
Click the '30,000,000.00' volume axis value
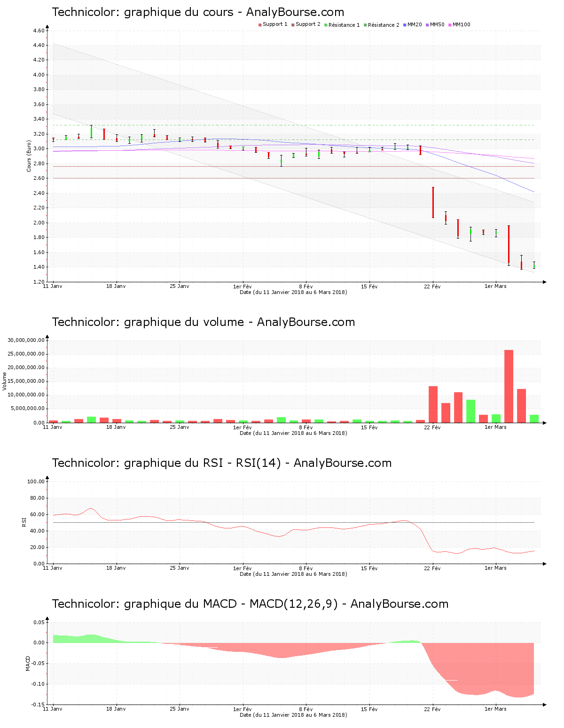(x=26, y=340)
